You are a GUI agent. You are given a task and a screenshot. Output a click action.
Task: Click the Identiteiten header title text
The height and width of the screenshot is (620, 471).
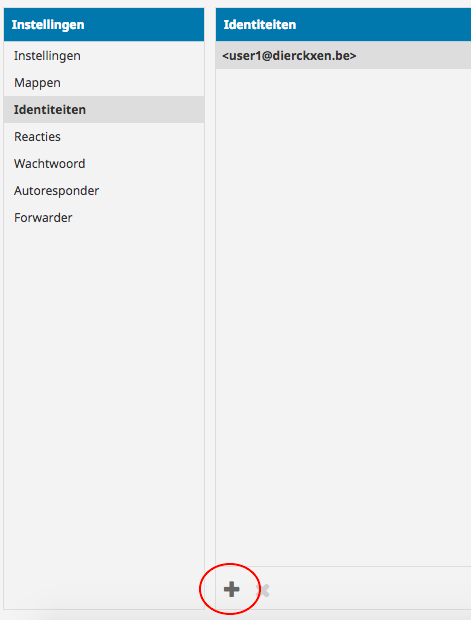tap(260, 25)
